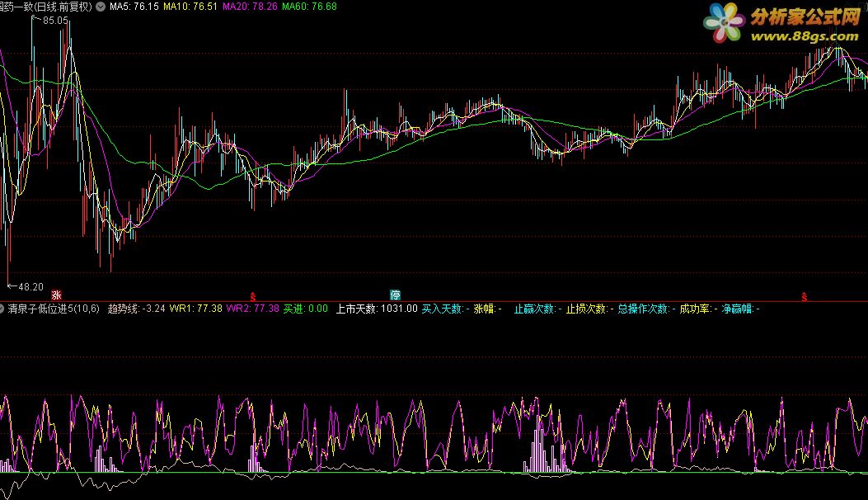Click the 总操作次数 label
Image resolution: width=868 pixels, height=500 pixels.
tap(646, 309)
